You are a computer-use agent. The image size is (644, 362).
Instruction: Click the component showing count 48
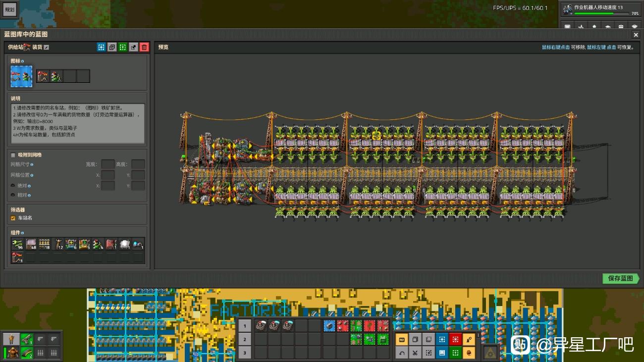pyautogui.click(x=31, y=244)
